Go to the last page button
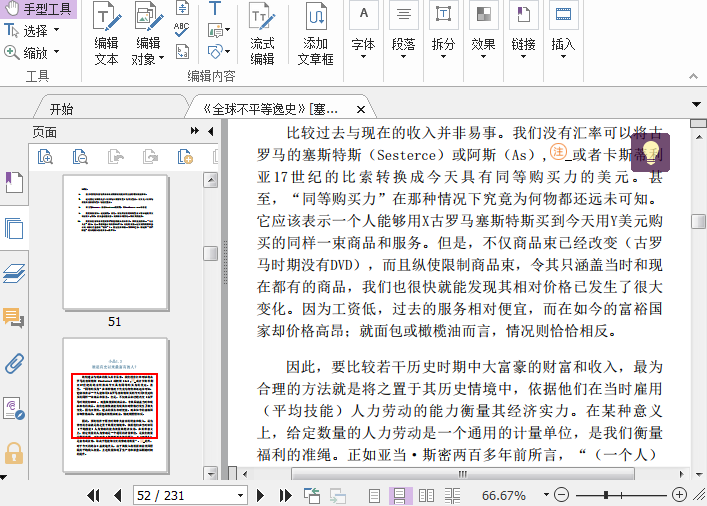 [285, 496]
